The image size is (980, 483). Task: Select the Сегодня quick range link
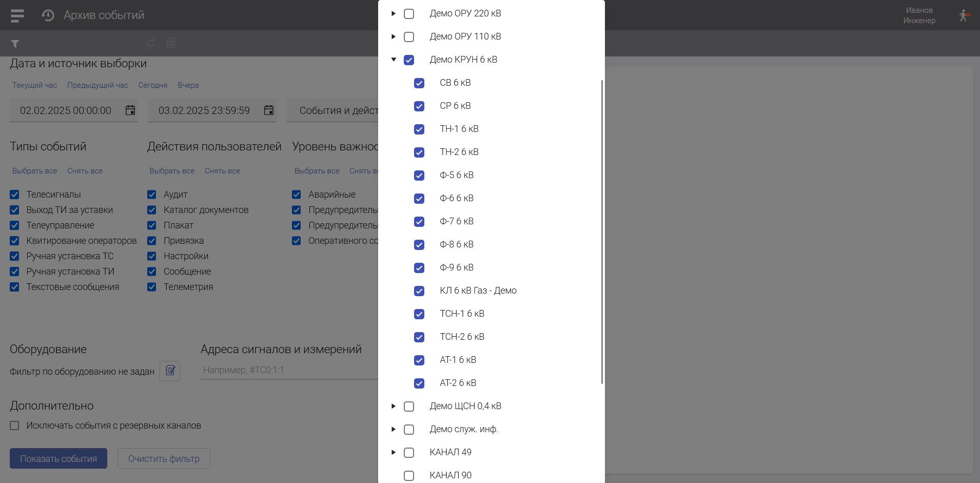click(x=152, y=85)
